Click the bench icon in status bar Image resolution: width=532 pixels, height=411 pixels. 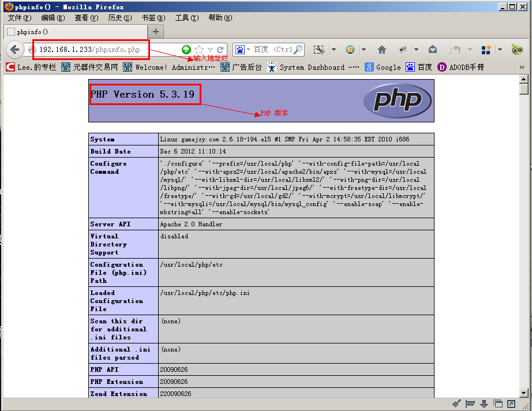click(470, 404)
